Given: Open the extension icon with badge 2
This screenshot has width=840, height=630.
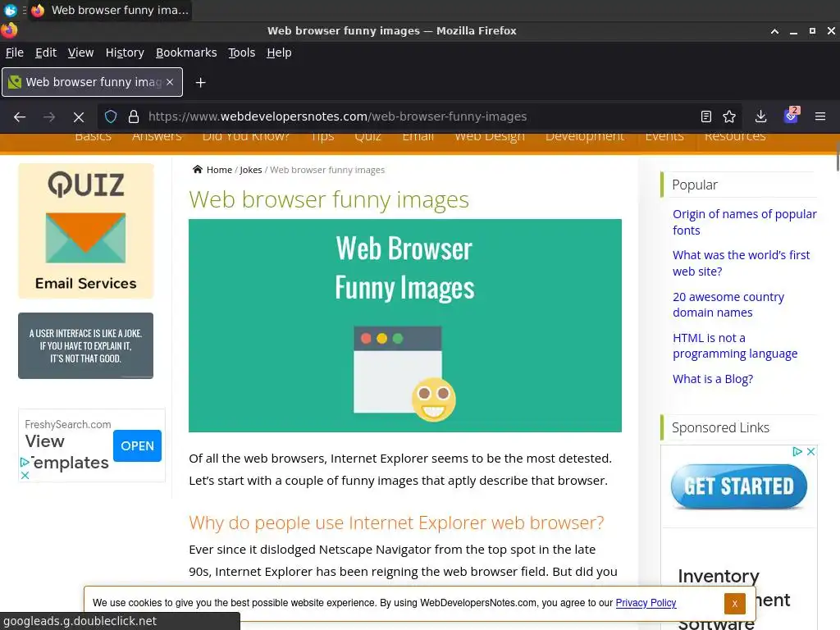Looking at the screenshot, I should 792,116.
